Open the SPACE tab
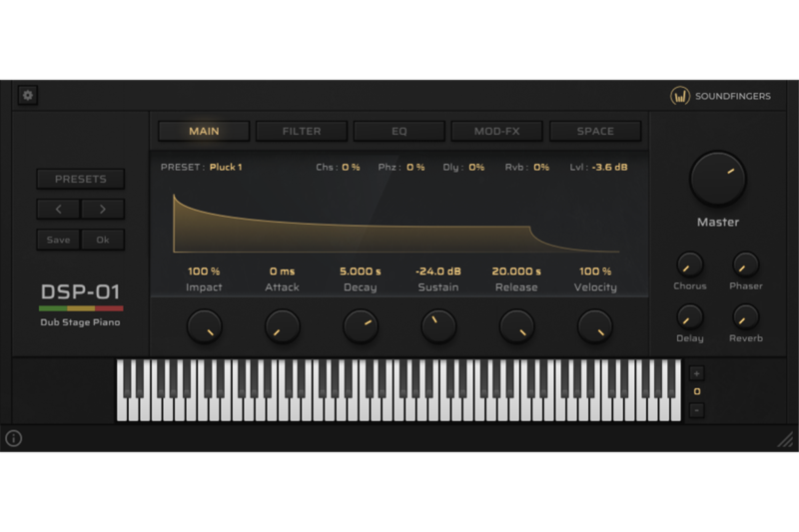Screen dimensions: 799x532 (595, 131)
